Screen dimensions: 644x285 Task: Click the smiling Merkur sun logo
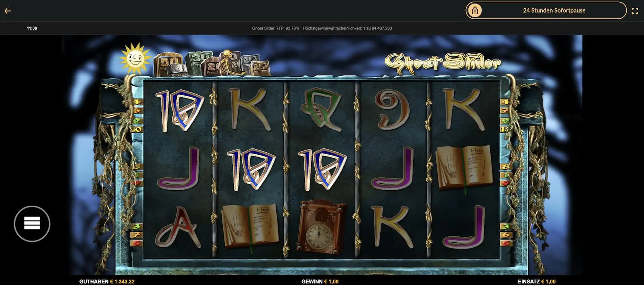click(135, 58)
